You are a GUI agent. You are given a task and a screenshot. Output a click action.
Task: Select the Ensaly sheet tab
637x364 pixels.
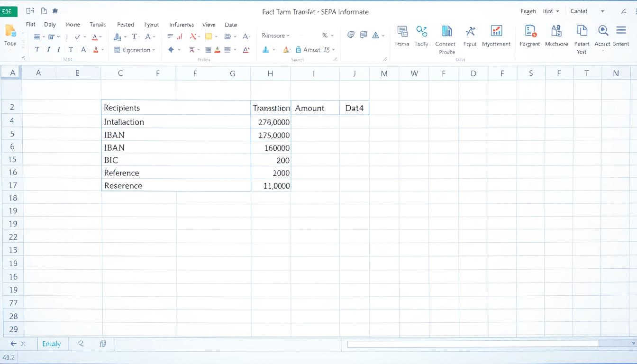pos(51,344)
